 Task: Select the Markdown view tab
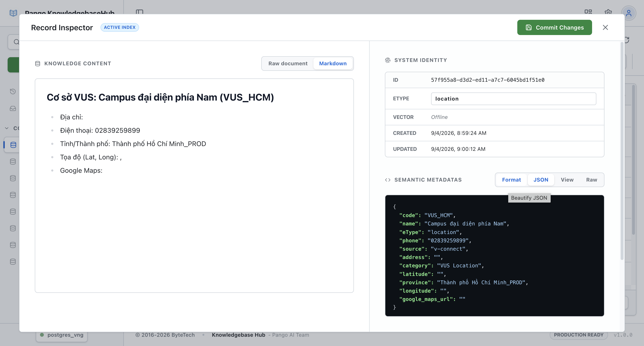(x=333, y=63)
